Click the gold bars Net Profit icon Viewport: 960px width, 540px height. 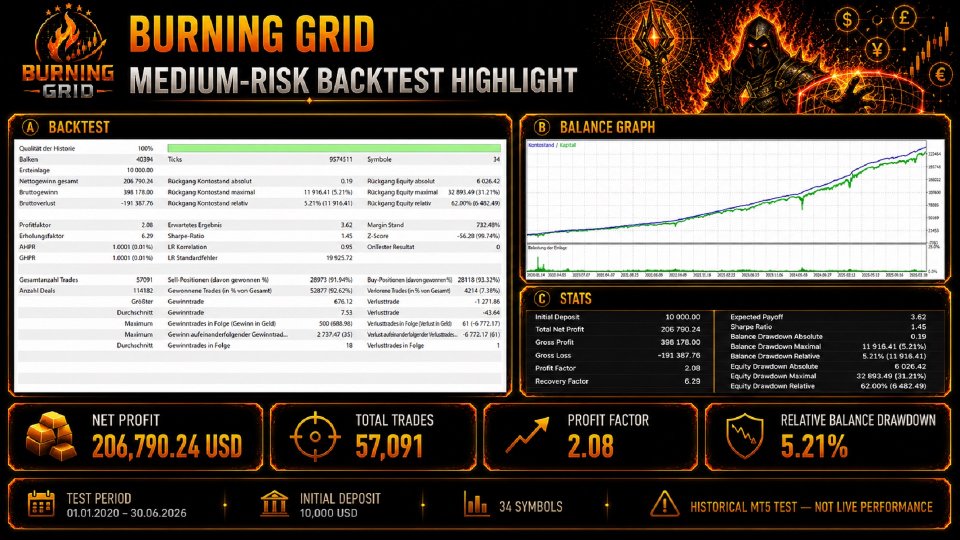click(51, 436)
